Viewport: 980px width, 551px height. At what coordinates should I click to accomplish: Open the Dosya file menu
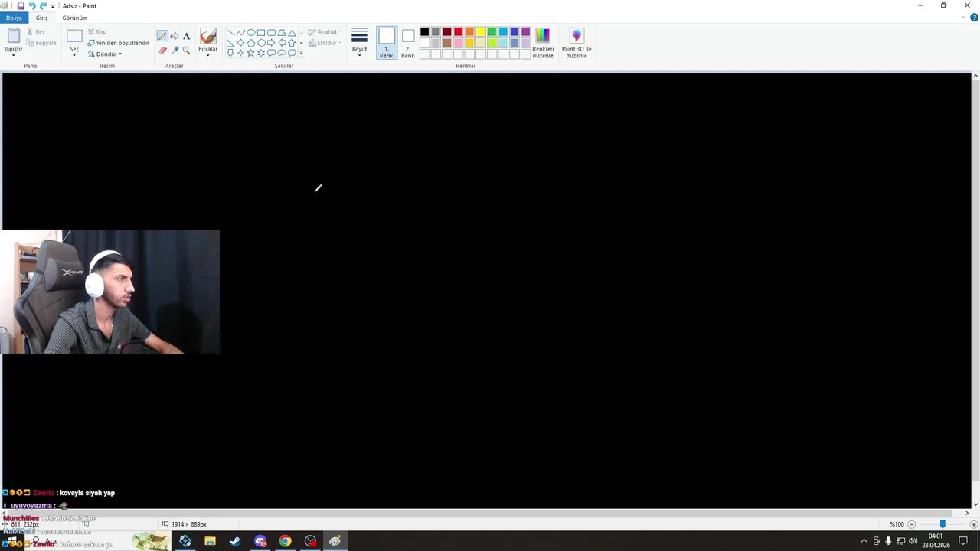pyautogui.click(x=14, y=18)
